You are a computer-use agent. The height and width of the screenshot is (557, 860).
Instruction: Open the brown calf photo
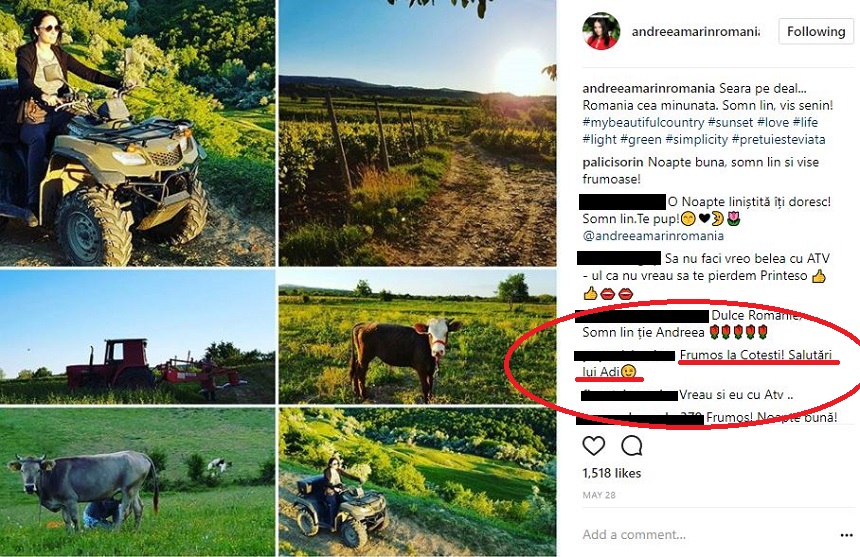click(417, 336)
